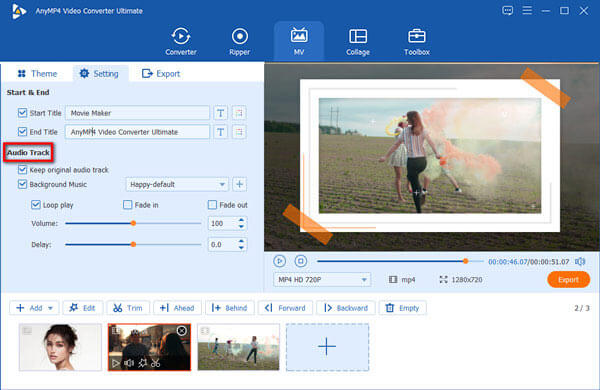Toggle the Background Music checkbox
The image size is (600, 390).
pyautogui.click(x=22, y=184)
